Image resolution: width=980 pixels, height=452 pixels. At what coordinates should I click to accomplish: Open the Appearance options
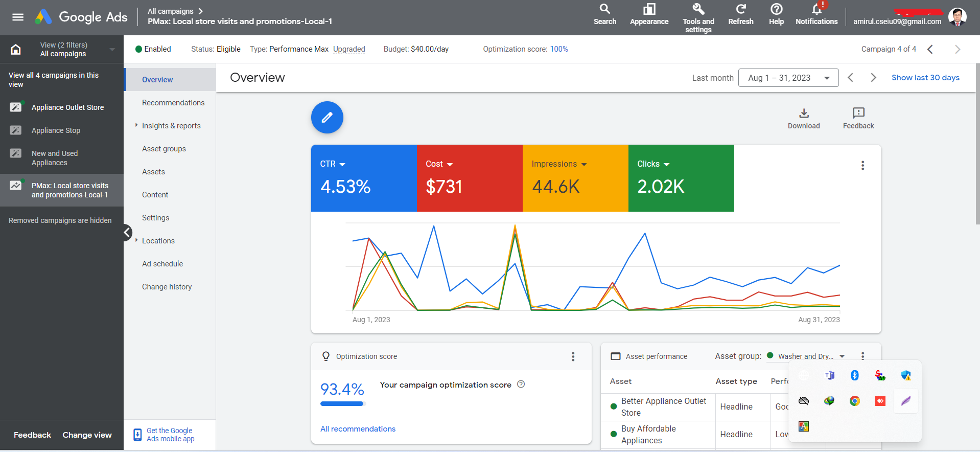pyautogui.click(x=649, y=14)
